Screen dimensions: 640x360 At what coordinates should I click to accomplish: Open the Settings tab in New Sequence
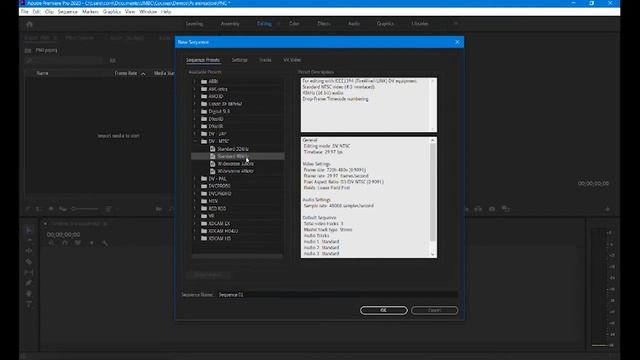coord(240,60)
